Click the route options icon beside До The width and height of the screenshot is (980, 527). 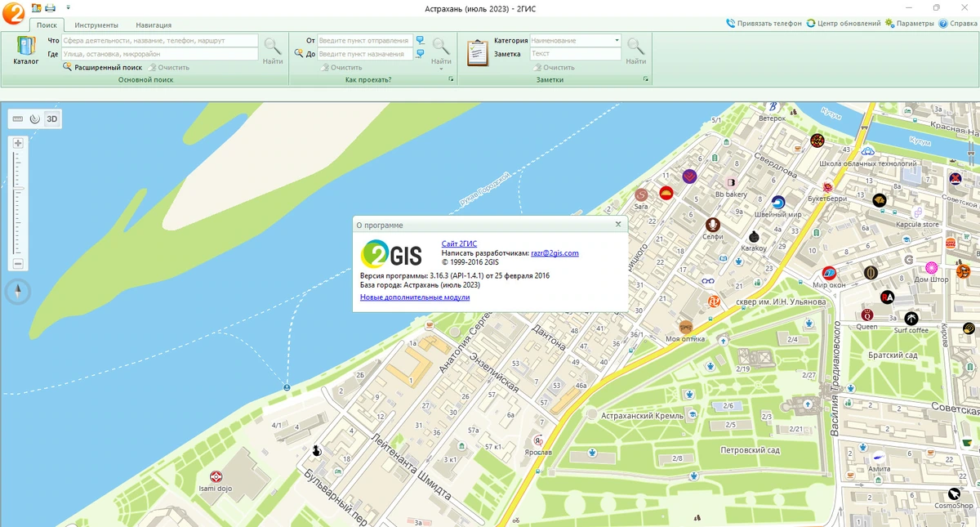pos(299,54)
